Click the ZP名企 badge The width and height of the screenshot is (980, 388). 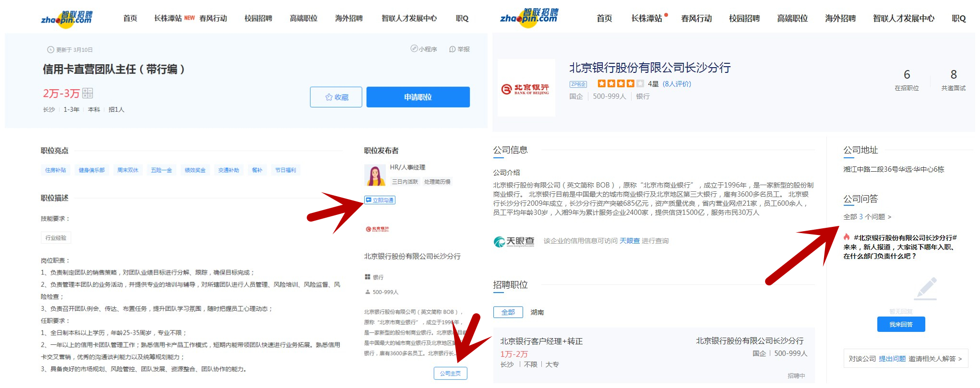click(578, 84)
